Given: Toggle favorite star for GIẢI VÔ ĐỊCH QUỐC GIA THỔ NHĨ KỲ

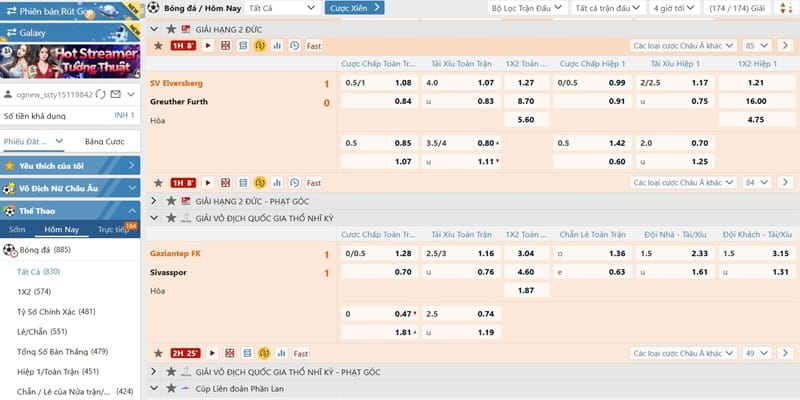Looking at the screenshot, I should pyautogui.click(x=171, y=218).
